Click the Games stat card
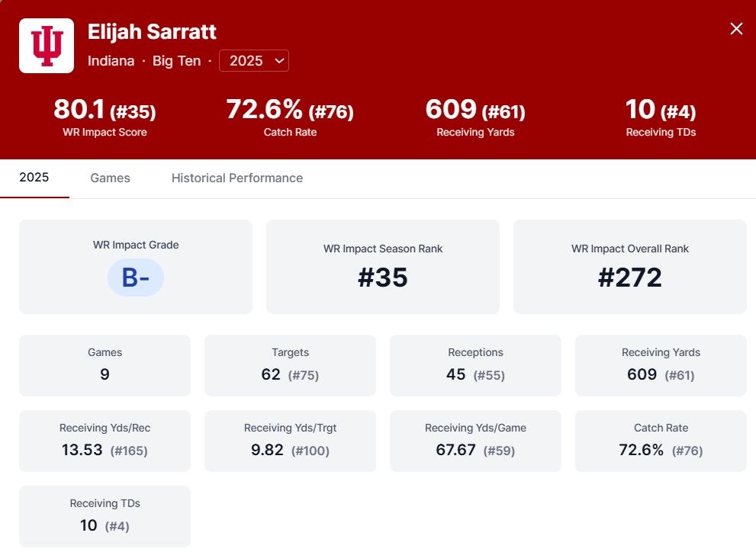 [105, 365]
